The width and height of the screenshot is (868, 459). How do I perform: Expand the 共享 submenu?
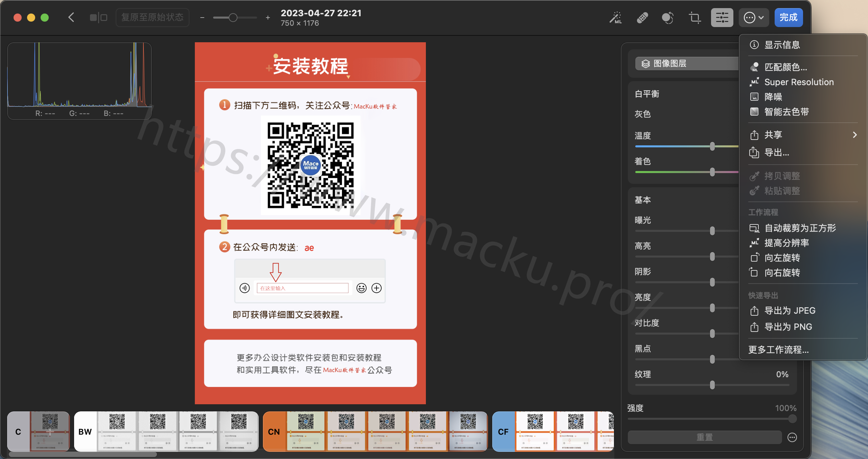point(803,135)
